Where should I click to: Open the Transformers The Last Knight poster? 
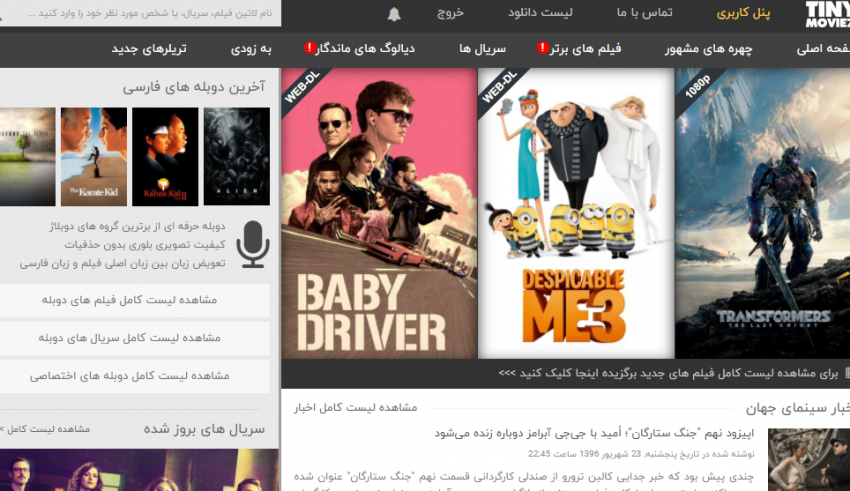click(x=763, y=213)
